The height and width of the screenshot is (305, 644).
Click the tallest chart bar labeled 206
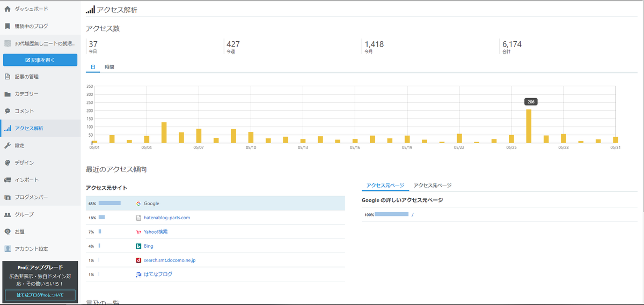pos(529,126)
